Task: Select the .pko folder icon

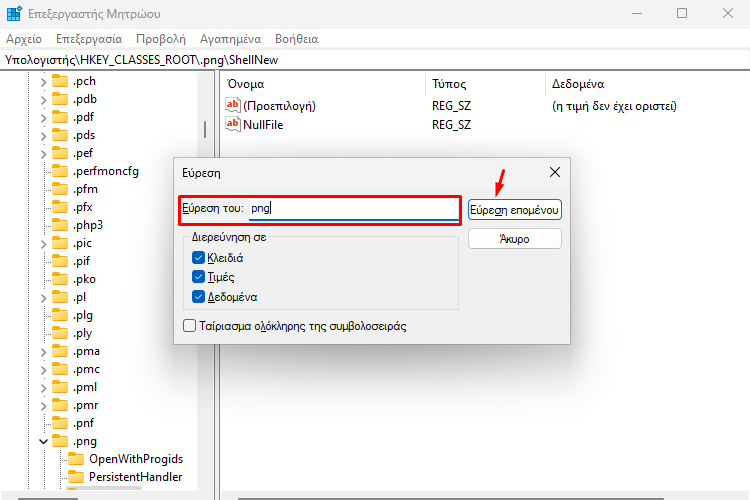Action: pos(60,279)
